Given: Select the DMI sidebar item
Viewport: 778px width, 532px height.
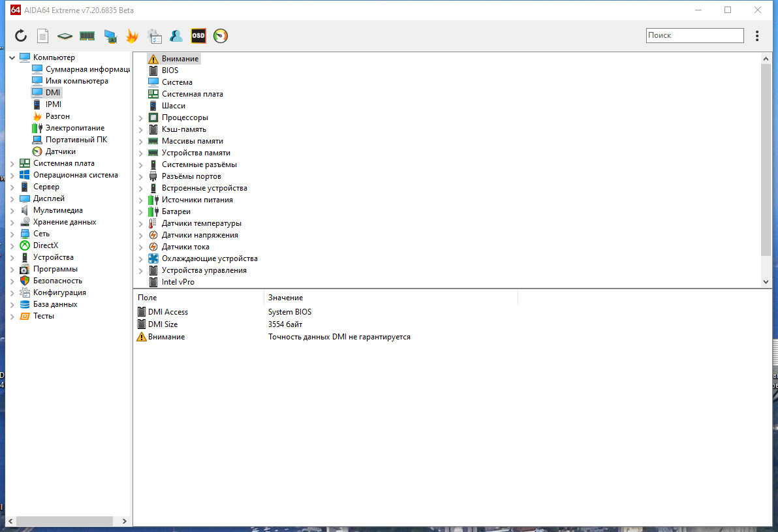Looking at the screenshot, I should coord(46,92).
